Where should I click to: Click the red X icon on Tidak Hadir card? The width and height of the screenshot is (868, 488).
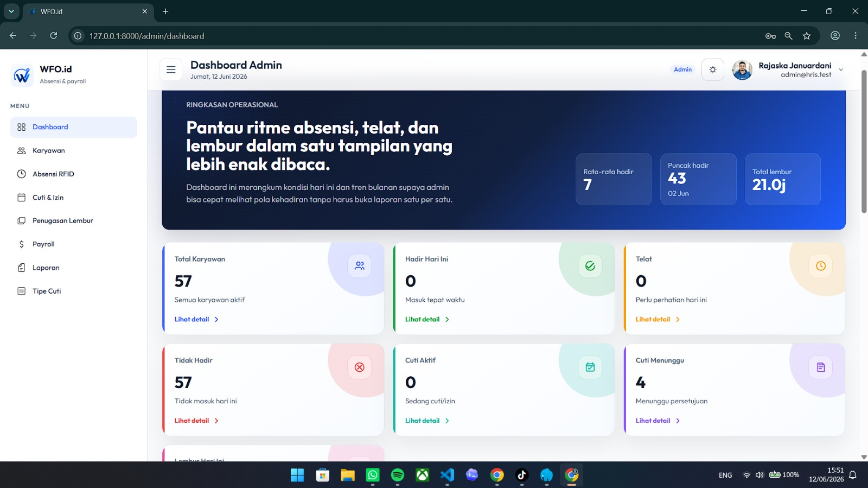click(x=360, y=367)
